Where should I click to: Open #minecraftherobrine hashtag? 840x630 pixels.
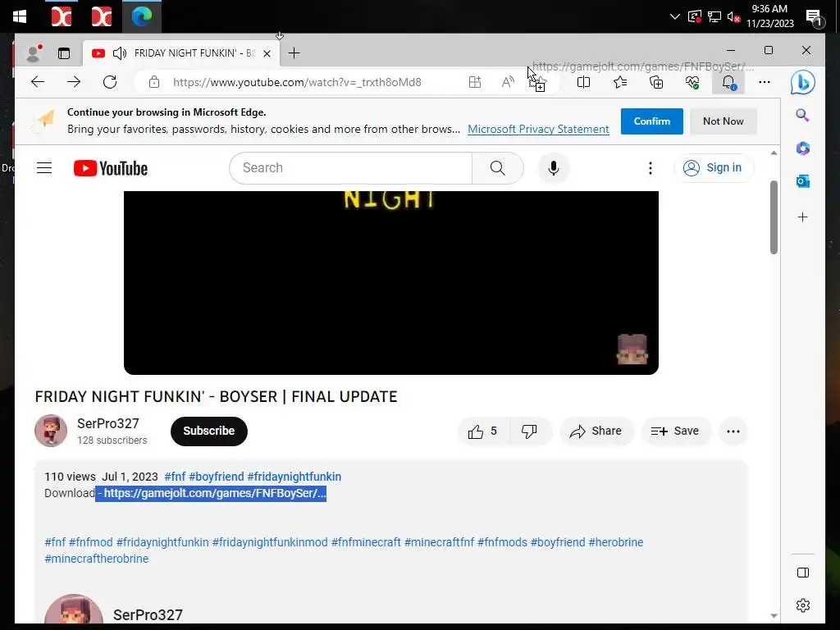pos(97,558)
